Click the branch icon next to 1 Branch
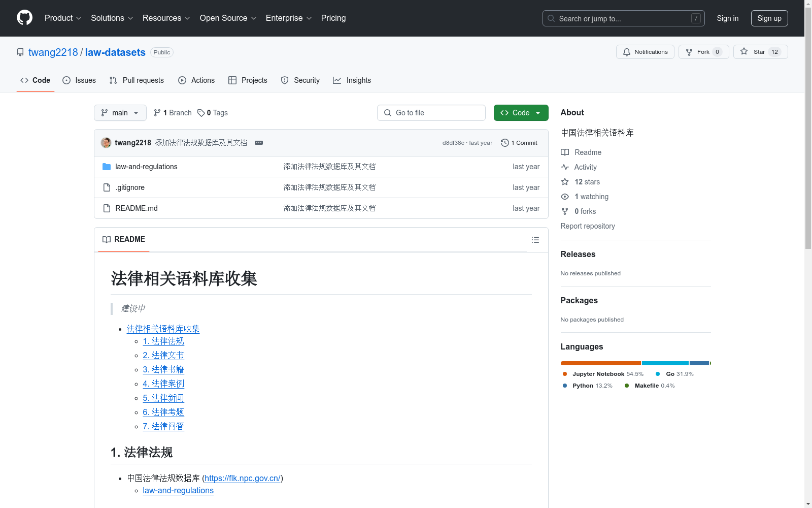The width and height of the screenshot is (812, 508). coord(157,113)
